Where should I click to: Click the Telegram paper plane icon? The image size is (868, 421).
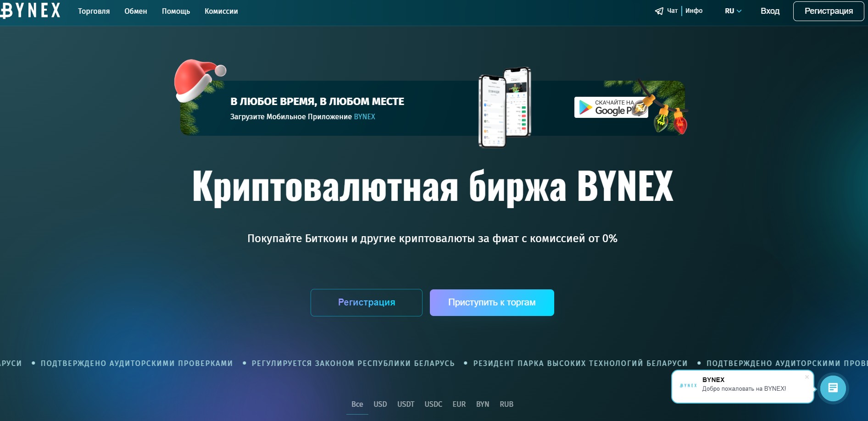coord(659,11)
